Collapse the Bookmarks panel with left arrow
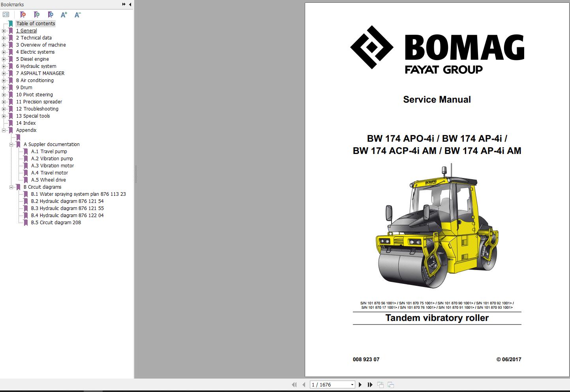This screenshot has height=392, width=570. tap(130, 4)
